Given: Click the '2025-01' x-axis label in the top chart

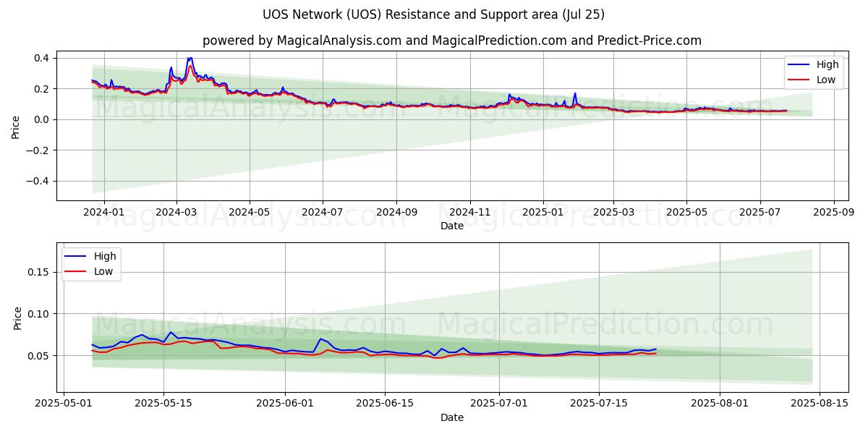Looking at the screenshot, I should 542,212.
